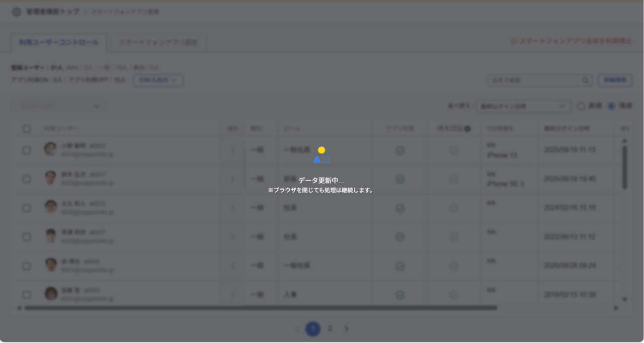644x343 pixels.
Task: Select the 昇順 ascending radio button
Action: [x=581, y=106]
